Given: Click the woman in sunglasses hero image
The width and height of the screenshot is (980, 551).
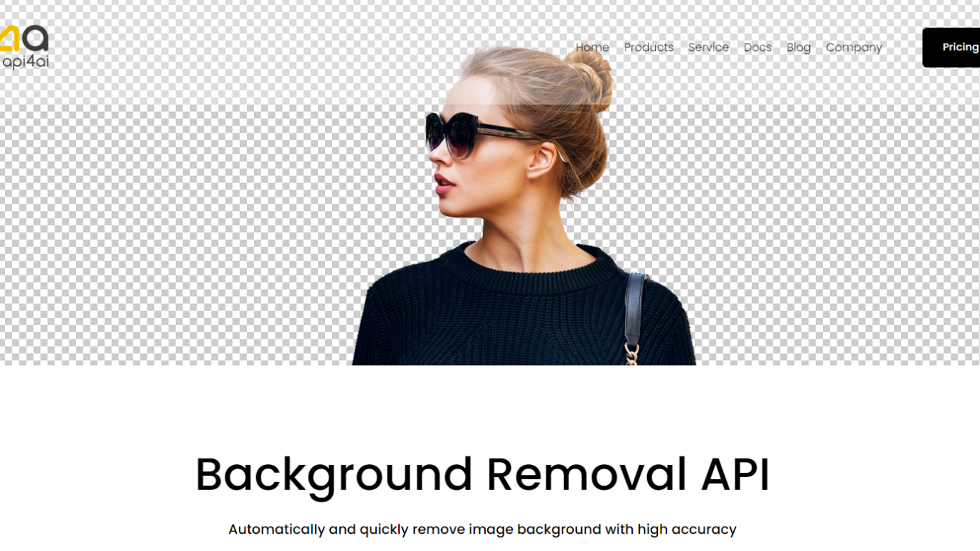Looking at the screenshot, I should (x=502, y=215).
